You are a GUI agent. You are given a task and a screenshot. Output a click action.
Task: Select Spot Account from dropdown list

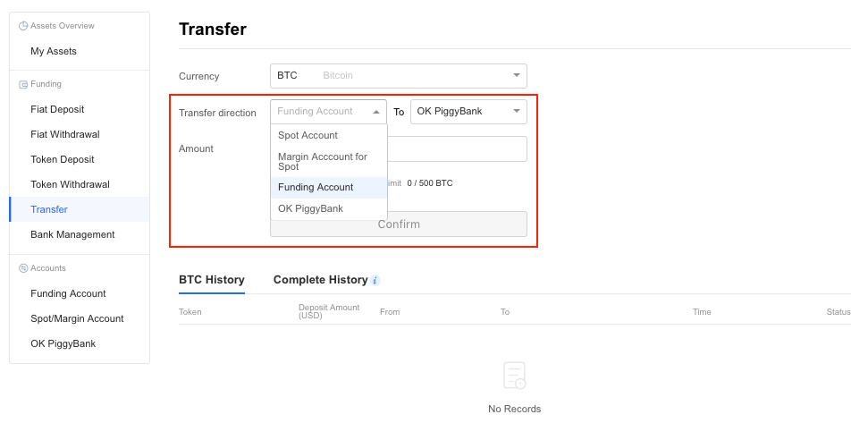(329, 135)
